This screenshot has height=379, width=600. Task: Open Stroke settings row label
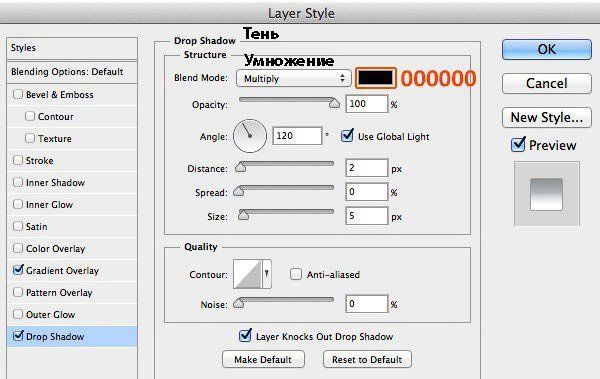coord(39,160)
